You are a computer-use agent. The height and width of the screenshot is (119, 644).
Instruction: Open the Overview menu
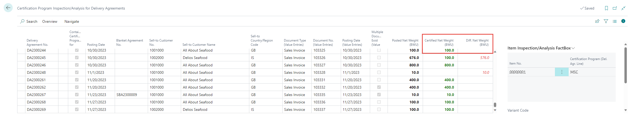click(x=50, y=21)
